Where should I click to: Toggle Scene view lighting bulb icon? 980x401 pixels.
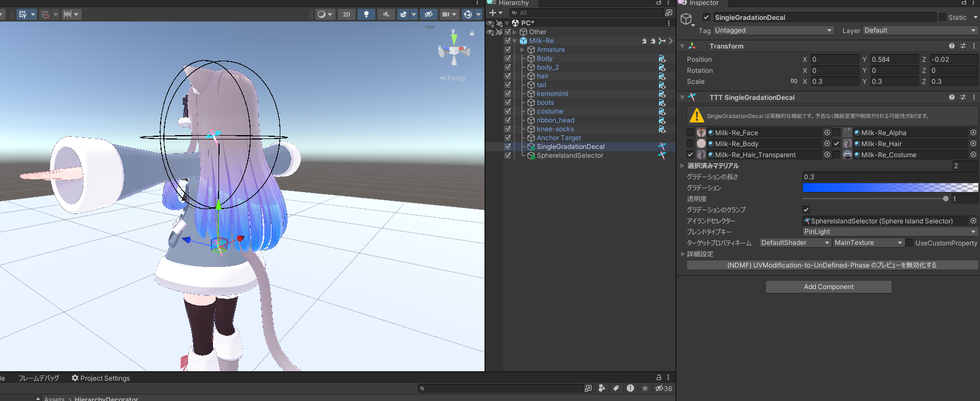click(x=366, y=14)
